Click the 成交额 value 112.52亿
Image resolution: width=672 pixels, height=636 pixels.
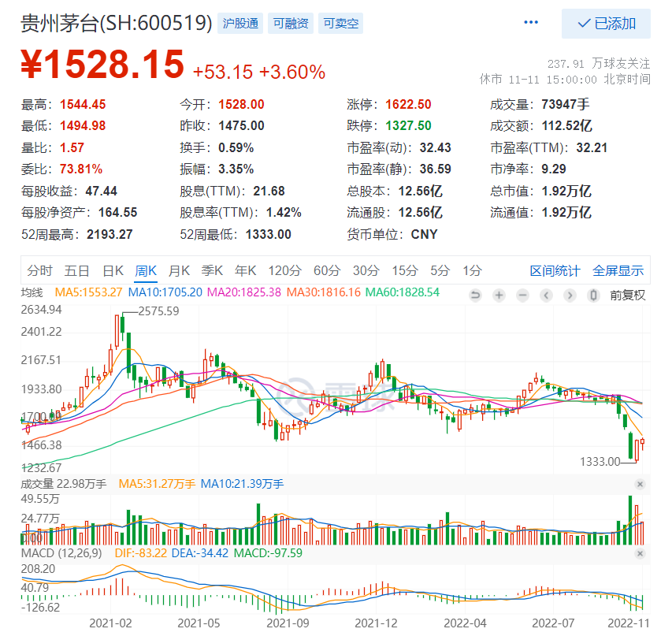coord(567,125)
